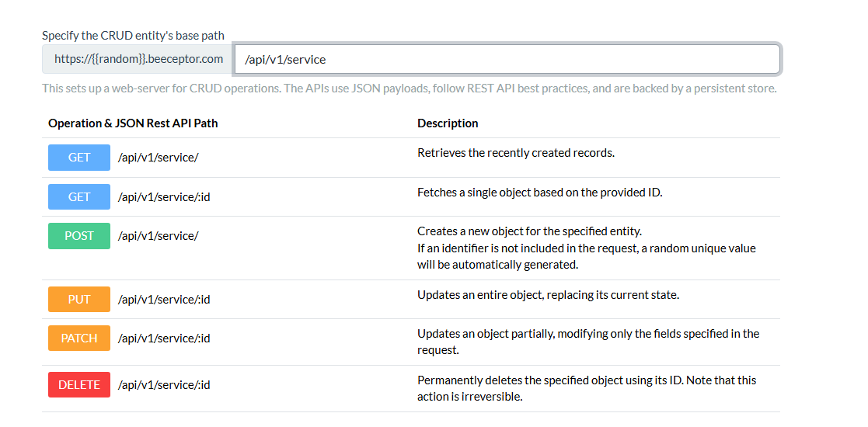The height and width of the screenshot is (427, 868).
Task: Click the https://{{random}}.beeceptor.com prefix label
Action: click(138, 59)
